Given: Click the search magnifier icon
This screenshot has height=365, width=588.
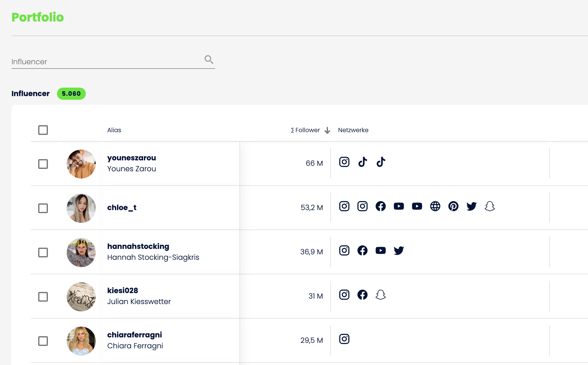Looking at the screenshot, I should pyautogui.click(x=209, y=59).
